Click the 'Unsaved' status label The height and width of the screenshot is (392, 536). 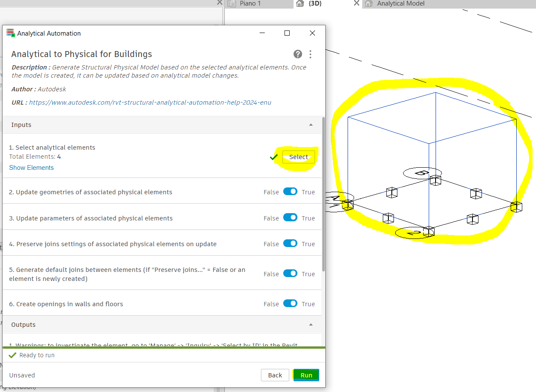tap(22, 375)
